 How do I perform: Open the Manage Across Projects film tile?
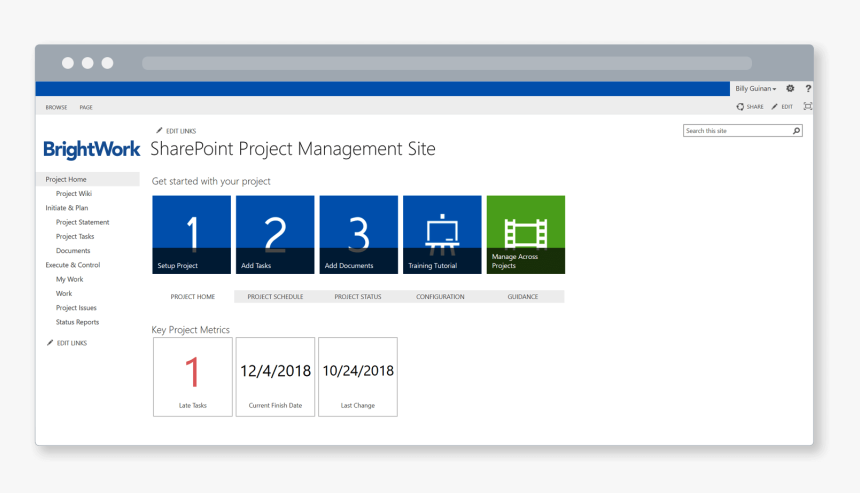click(526, 235)
